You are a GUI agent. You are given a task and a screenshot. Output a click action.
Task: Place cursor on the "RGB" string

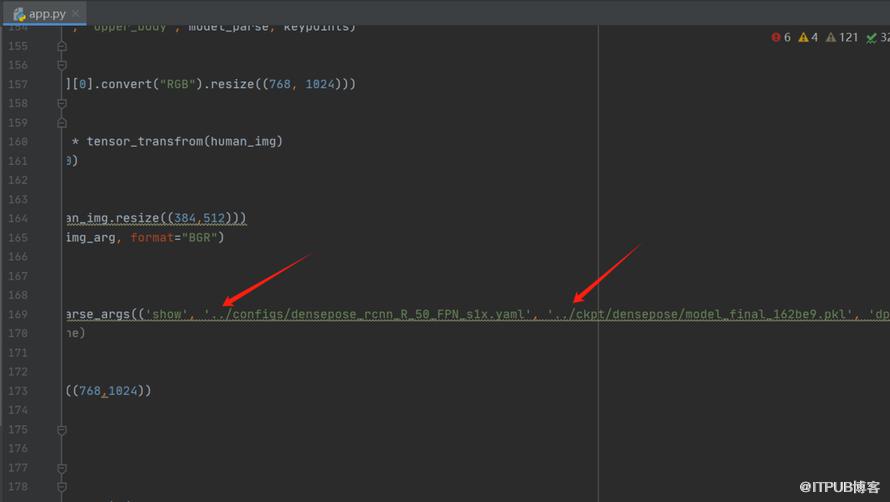coord(178,84)
